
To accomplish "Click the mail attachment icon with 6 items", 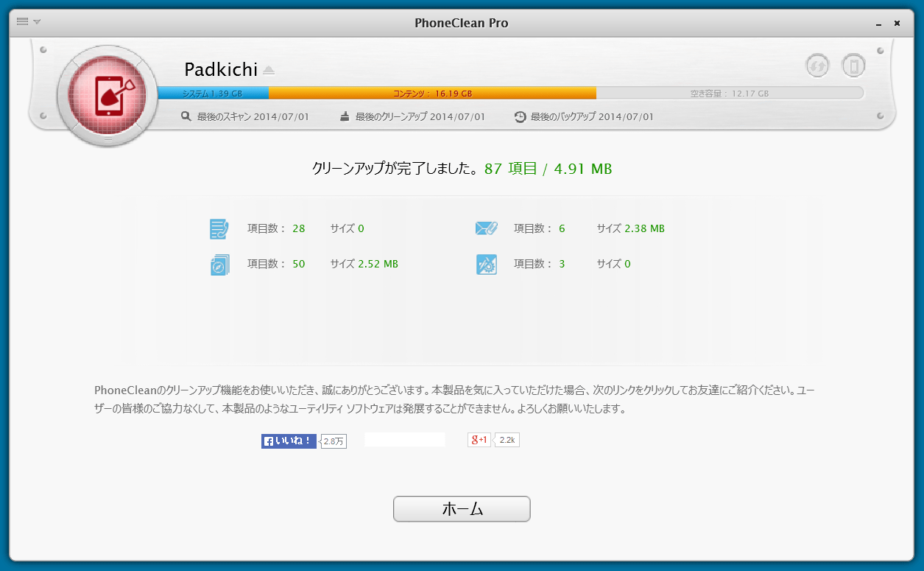I will click(487, 228).
